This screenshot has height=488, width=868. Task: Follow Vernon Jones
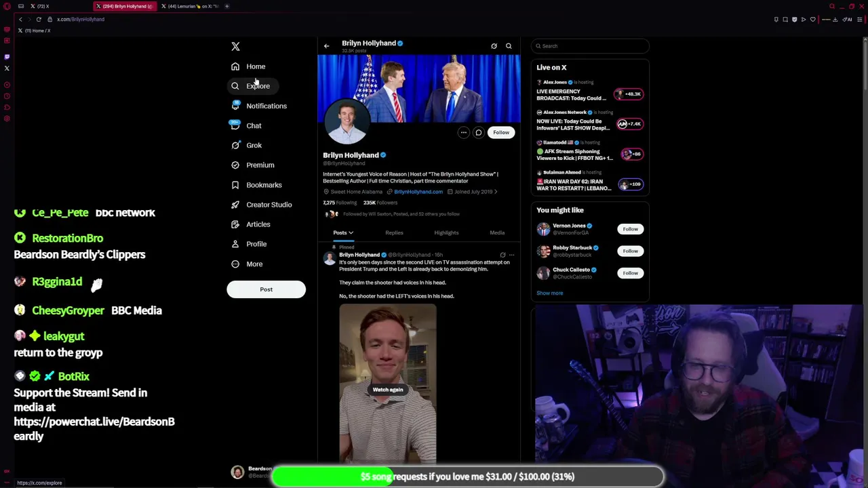(631, 229)
